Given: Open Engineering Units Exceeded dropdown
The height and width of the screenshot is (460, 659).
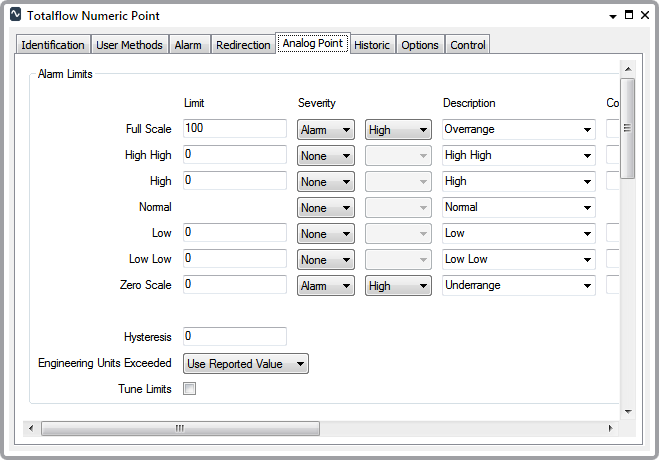Looking at the screenshot, I should 246,364.
